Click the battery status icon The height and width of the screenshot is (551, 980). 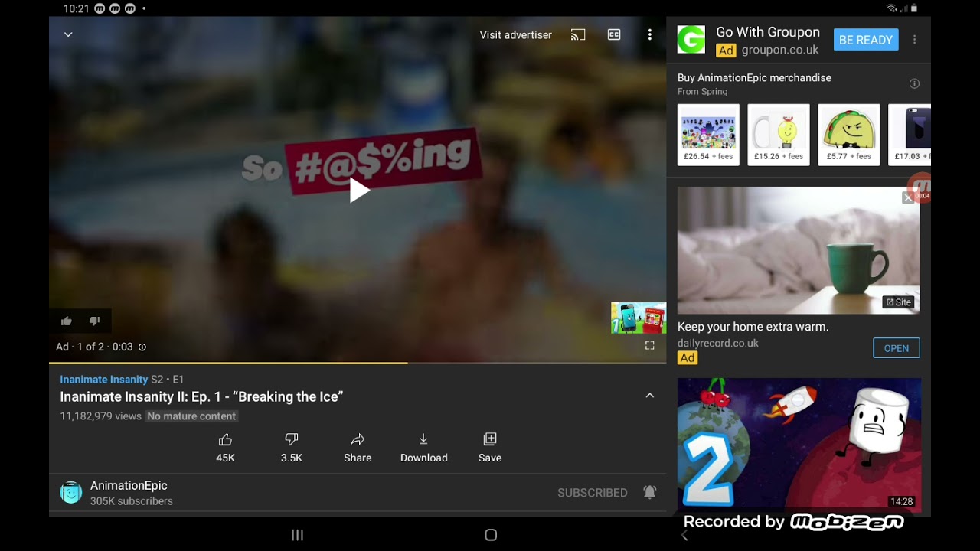tap(914, 8)
